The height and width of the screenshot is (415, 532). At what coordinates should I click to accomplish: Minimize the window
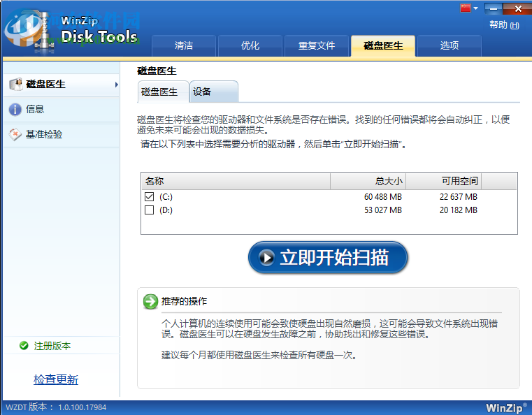point(494,9)
